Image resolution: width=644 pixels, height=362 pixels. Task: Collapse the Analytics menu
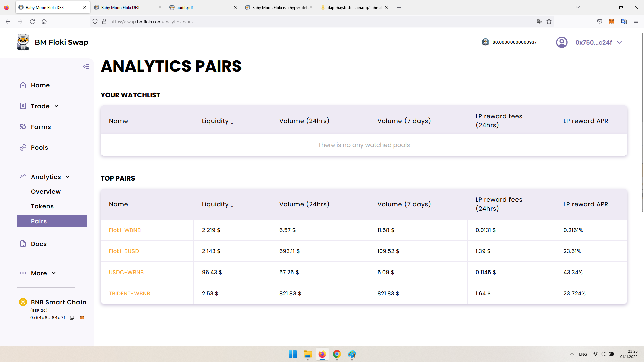coord(45,177)
